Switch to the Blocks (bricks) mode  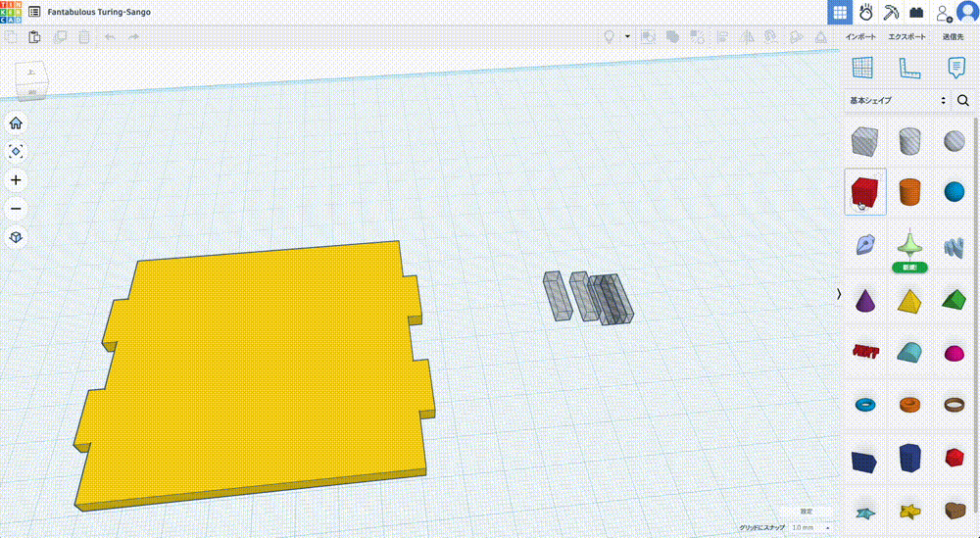pos(916,13)
